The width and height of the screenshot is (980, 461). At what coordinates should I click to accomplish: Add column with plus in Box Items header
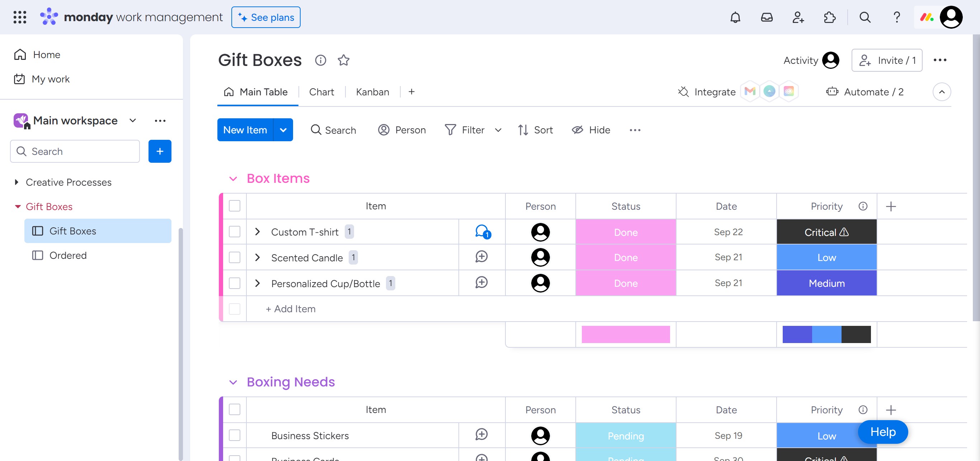click(891, 206)
